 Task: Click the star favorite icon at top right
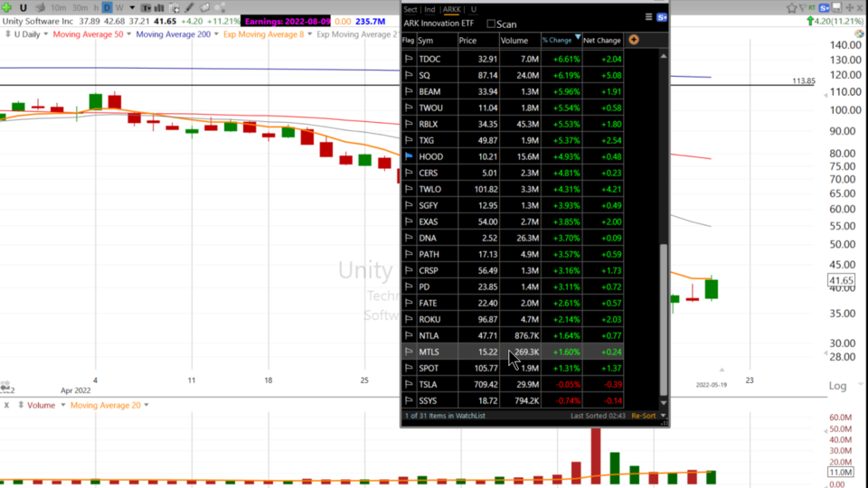click(x=792, y=8)
